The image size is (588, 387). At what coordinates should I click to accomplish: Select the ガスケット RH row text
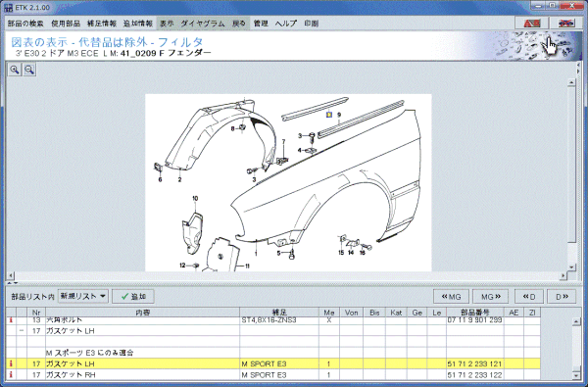(x=71, y=374)
